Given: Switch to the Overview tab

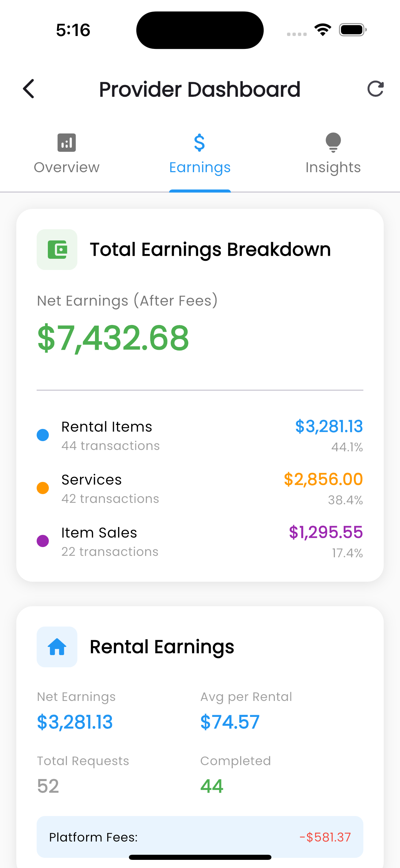Looking at the screenshot, I should (x=66, y=167).
